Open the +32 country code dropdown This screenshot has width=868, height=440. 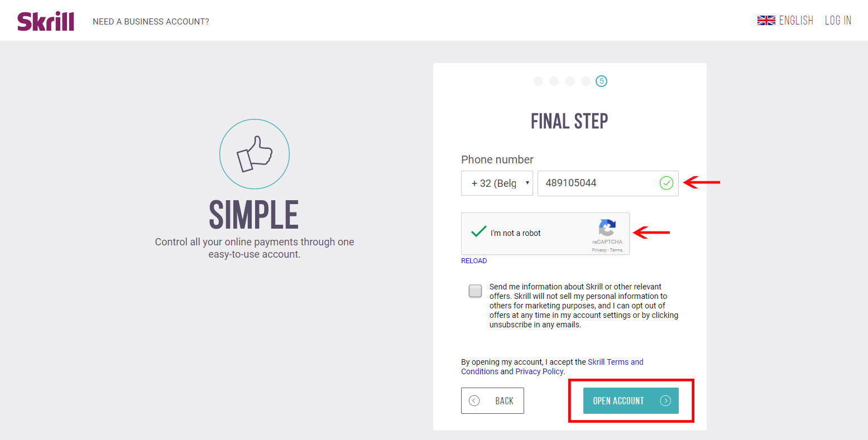pos(497,183)
